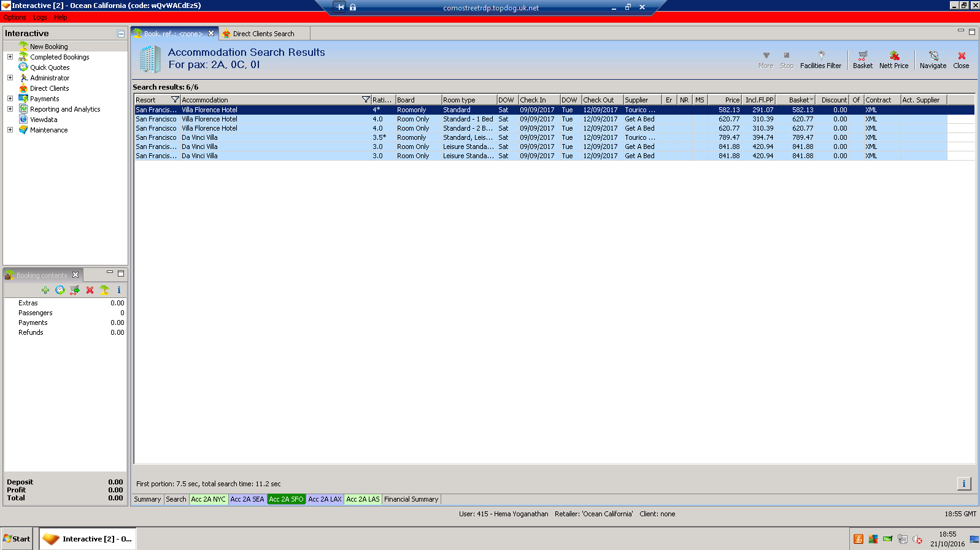Image resolution: width=980 pixels, height=550 pixels.
Task: Minimize the Interactive navigation panel
Action: [121, 34]
